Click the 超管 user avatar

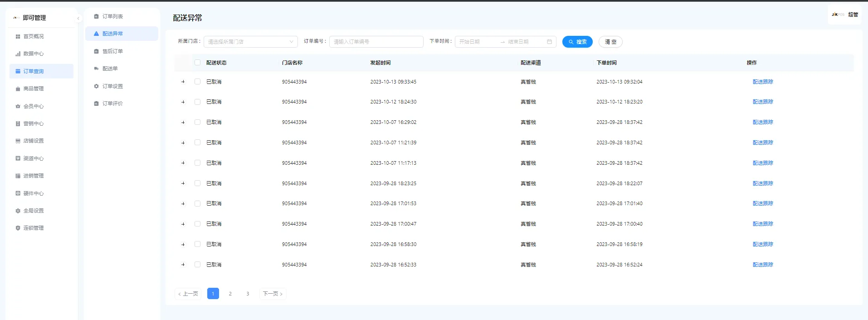coord(838,15)
